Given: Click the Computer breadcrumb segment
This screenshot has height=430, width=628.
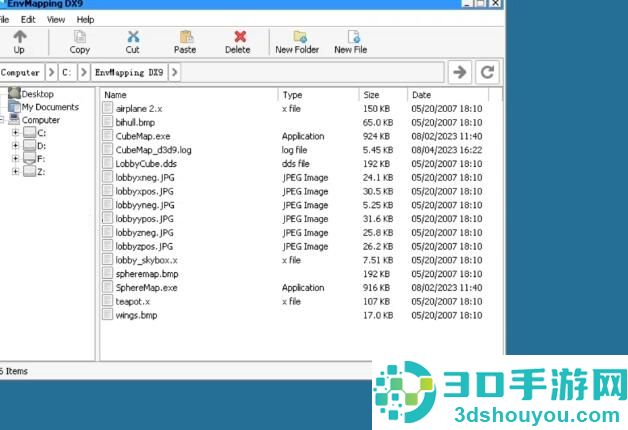Looking at the screenshot, I should (20, 72).
